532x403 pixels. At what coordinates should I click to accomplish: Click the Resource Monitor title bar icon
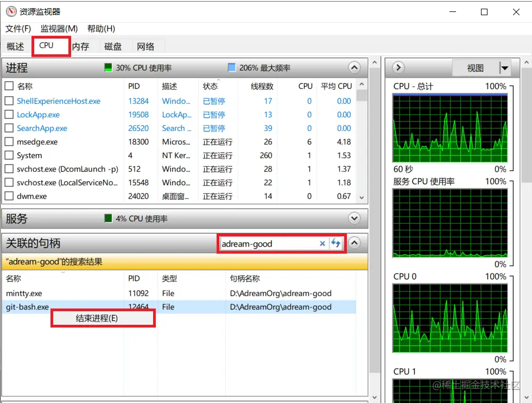click(x=11, y=11)
